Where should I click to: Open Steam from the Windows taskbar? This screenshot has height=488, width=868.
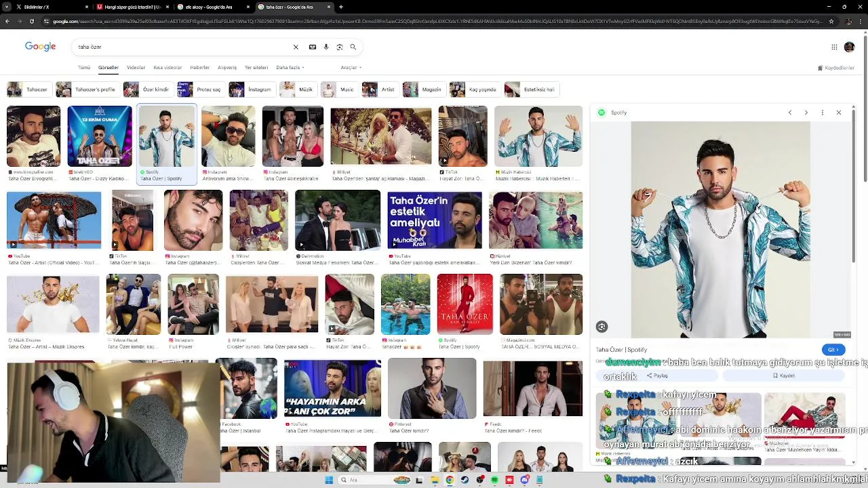[x=465, y=480]
